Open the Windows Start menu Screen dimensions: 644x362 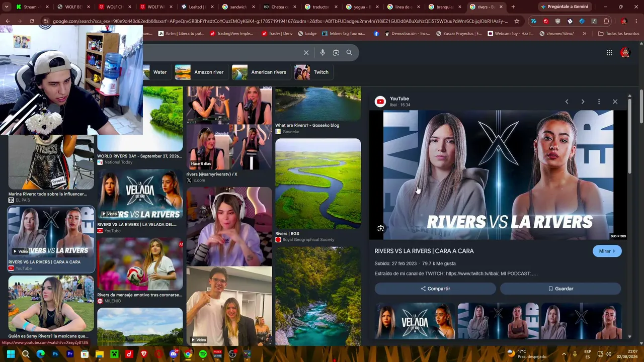tap(11, 354)
